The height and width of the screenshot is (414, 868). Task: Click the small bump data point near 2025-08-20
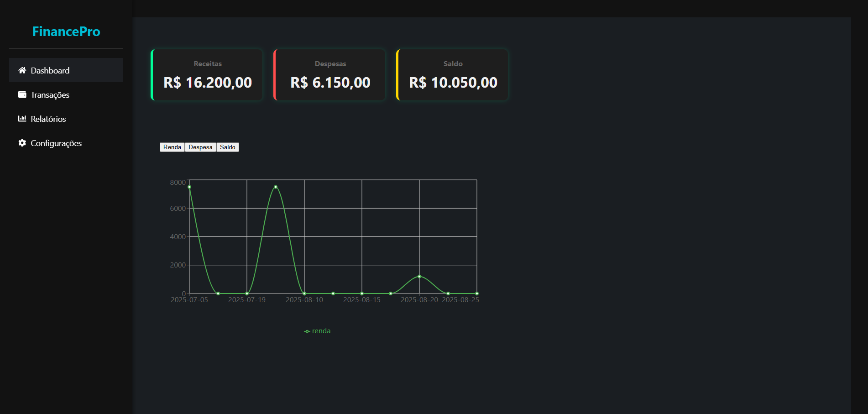coord(419,276)
